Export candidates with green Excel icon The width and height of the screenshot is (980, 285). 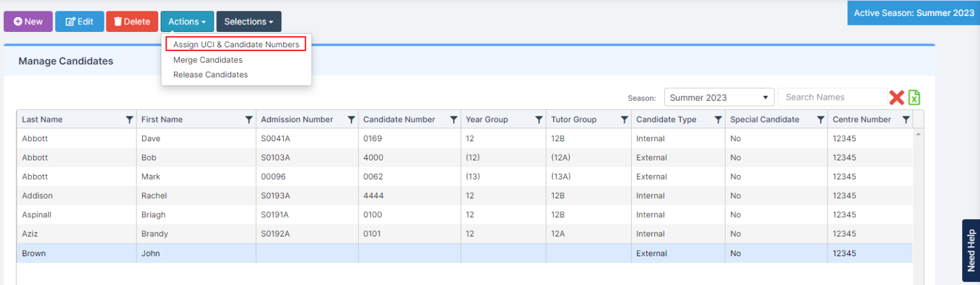coord(914,97)
